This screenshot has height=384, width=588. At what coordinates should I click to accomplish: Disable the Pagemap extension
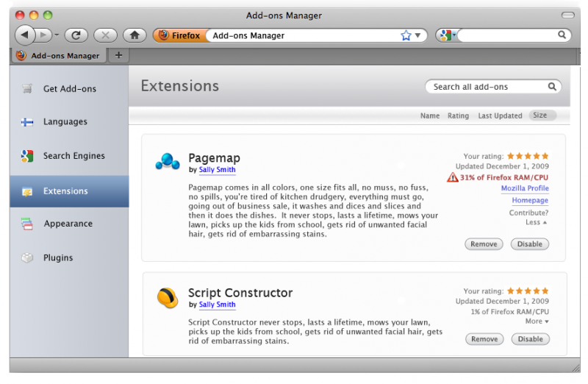coord(529,244)
